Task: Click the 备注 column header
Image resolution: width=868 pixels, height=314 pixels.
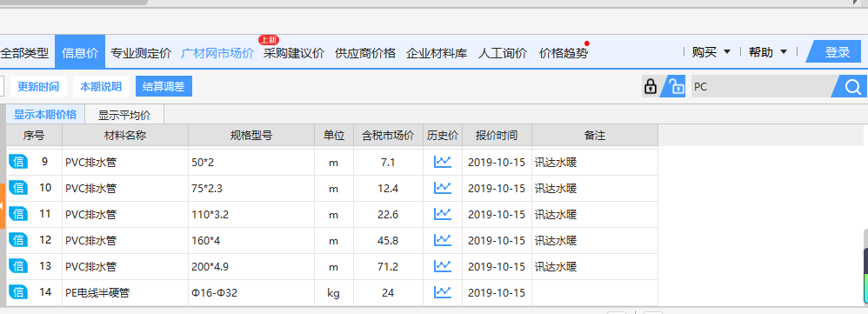Action: pos(595,135)
